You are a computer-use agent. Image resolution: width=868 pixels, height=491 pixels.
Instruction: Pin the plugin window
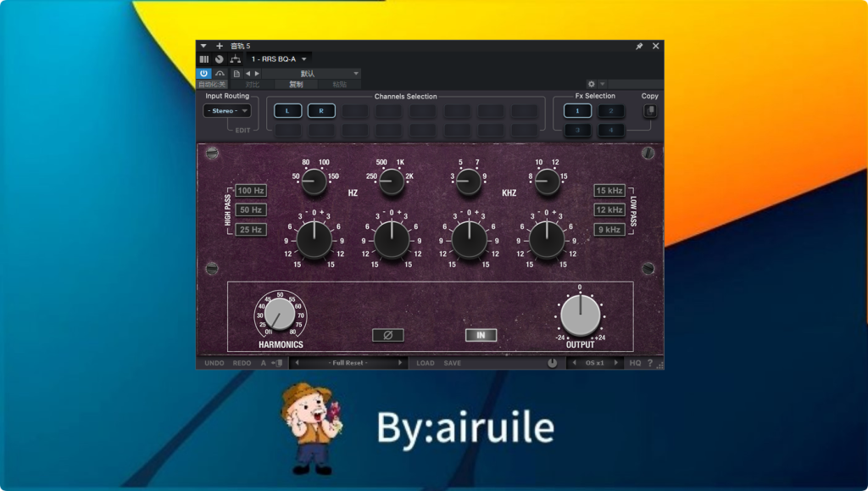coord(639,46)
